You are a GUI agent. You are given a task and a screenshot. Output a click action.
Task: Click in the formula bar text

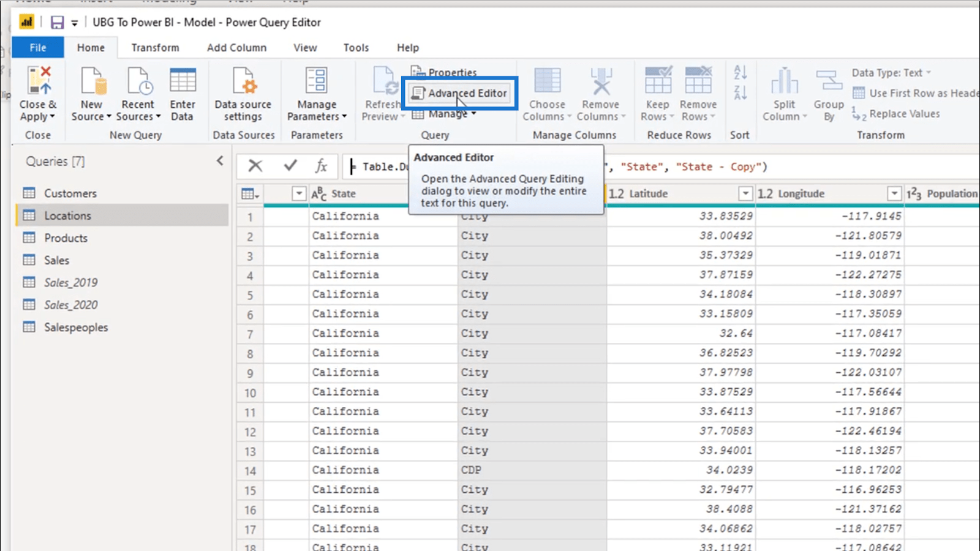(x=661, y=167)
